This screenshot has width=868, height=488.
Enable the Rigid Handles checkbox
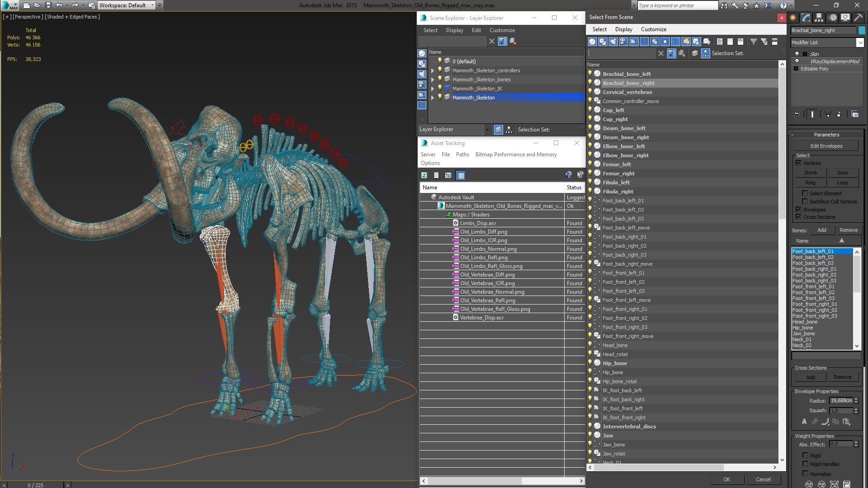tap(805, 464)
